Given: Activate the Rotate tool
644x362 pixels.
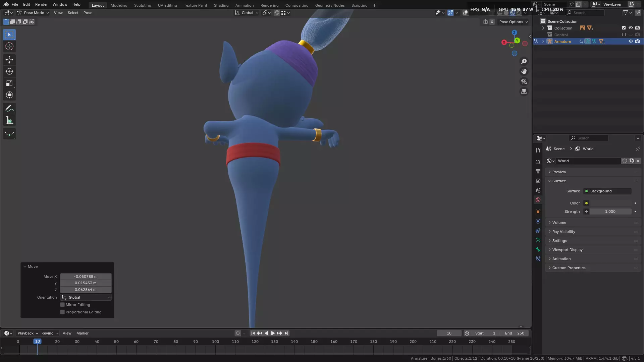Looking at the screenshot, I should coord(9,71).
